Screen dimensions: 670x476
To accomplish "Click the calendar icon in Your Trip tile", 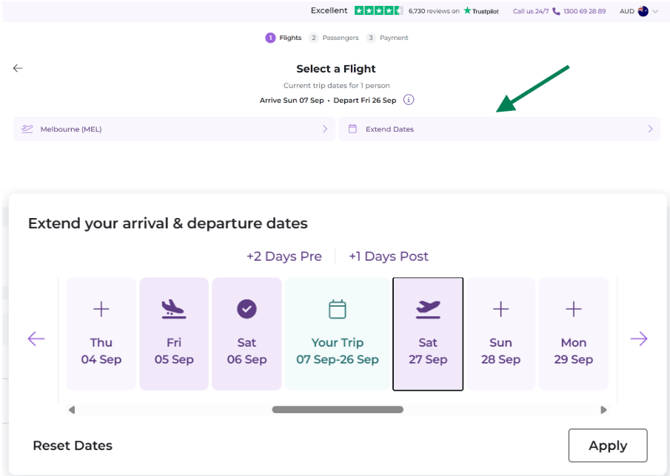I will (337, 309).
